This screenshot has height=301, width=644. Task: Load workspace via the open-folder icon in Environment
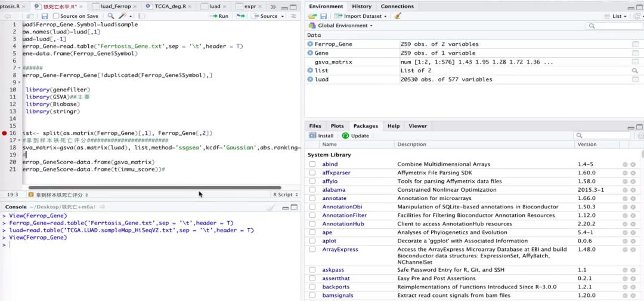coord(312,16)
